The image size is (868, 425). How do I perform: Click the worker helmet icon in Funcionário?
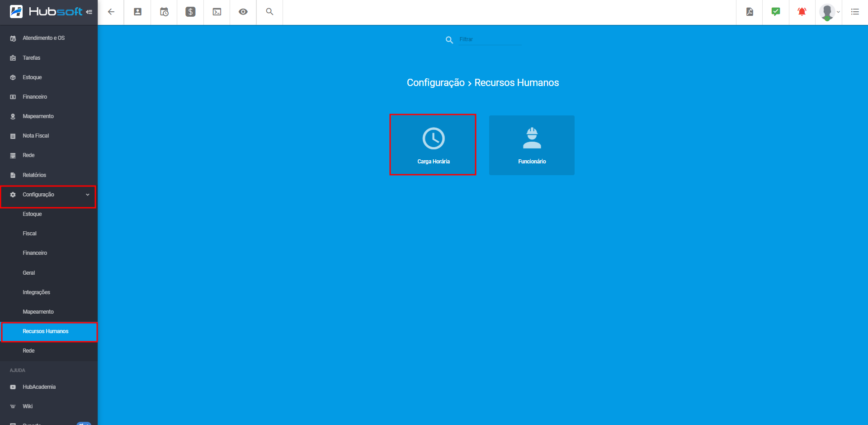pos(532,138)
